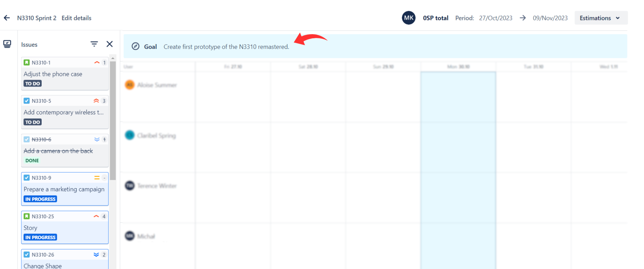Click story type icon on N3310-25
The image size is (644, 269).
27,216
